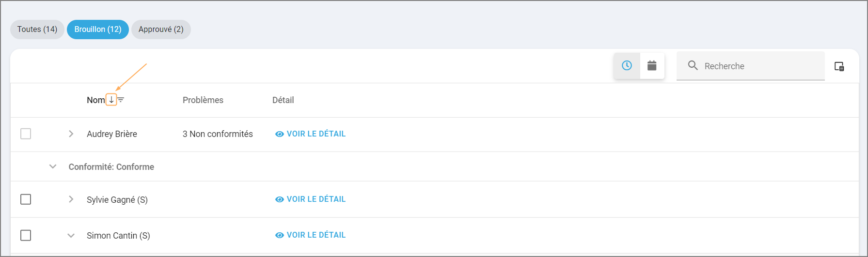Collapse the Conformité: Conforme group
This screenshot has width=868, height=257.
[x=53, y=166]
